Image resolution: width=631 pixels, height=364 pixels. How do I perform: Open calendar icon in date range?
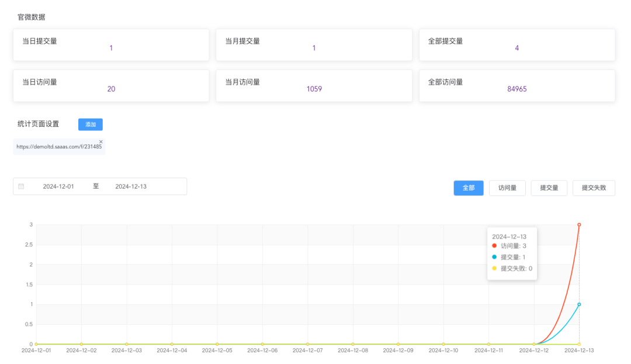tap(22, 186)
